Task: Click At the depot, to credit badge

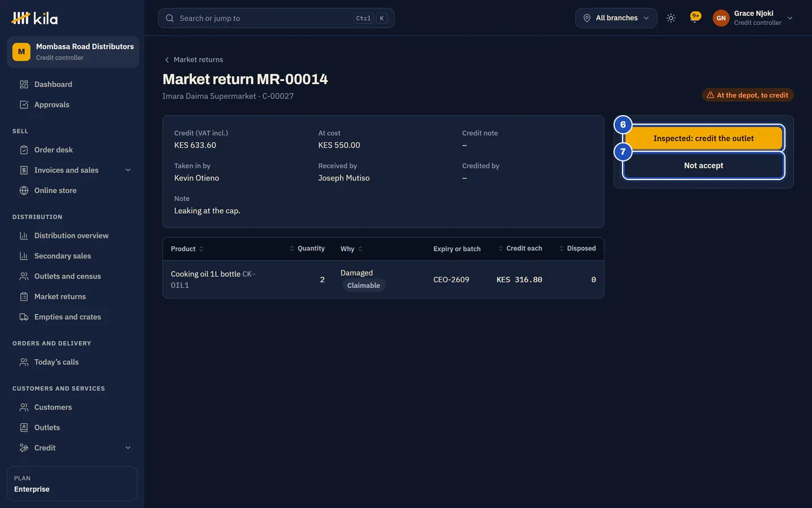Action: 748,95
